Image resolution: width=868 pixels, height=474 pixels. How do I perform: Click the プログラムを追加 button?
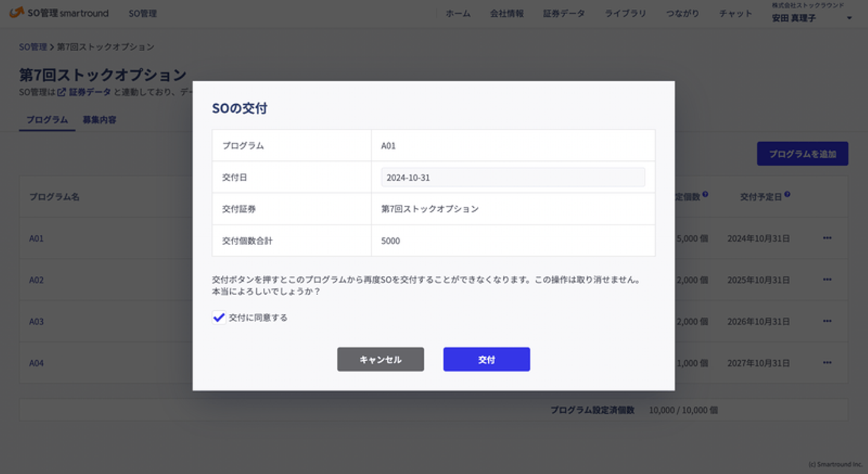point(802,154)
